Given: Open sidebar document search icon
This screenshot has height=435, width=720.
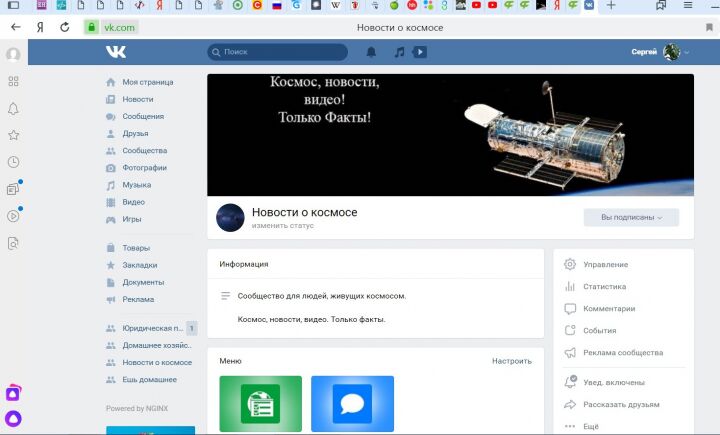Looking at the screenshot, I should tap(13, 243).
